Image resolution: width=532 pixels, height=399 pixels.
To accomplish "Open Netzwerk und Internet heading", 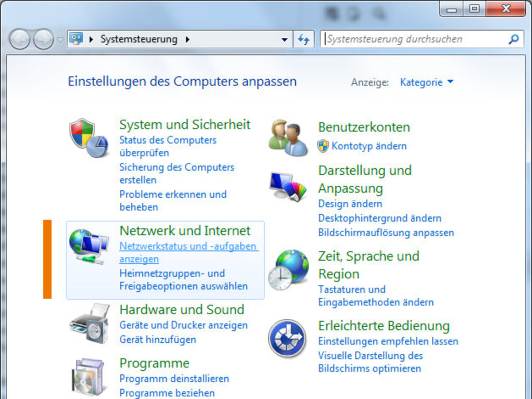I will 185,231.
